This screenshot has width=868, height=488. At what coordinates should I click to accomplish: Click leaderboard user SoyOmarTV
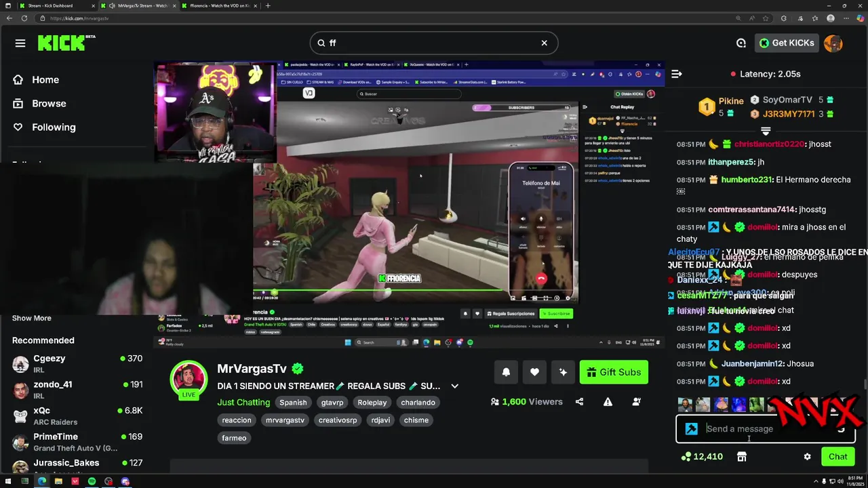787,100
